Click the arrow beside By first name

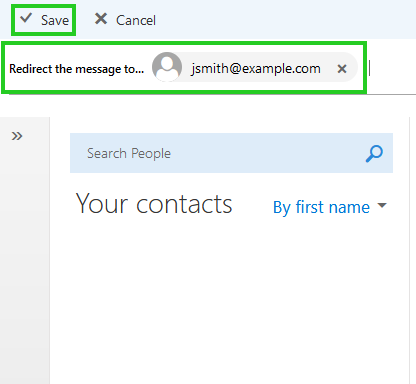click(382, 205)
